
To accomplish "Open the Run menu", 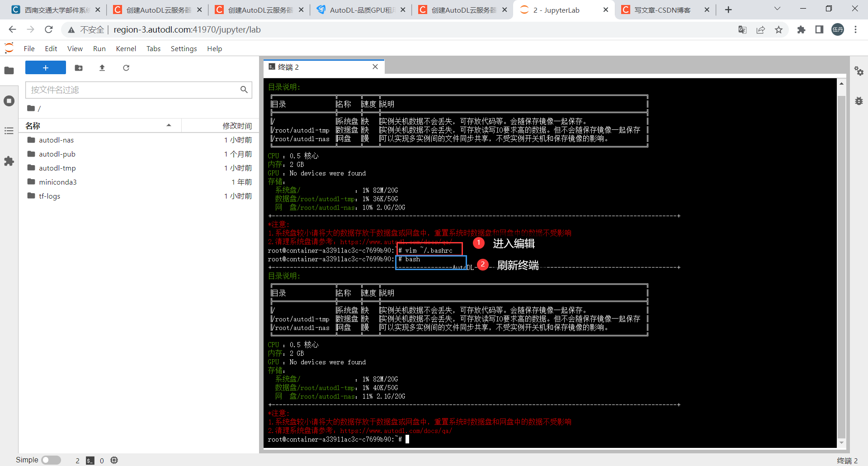I will coord(99,49).
